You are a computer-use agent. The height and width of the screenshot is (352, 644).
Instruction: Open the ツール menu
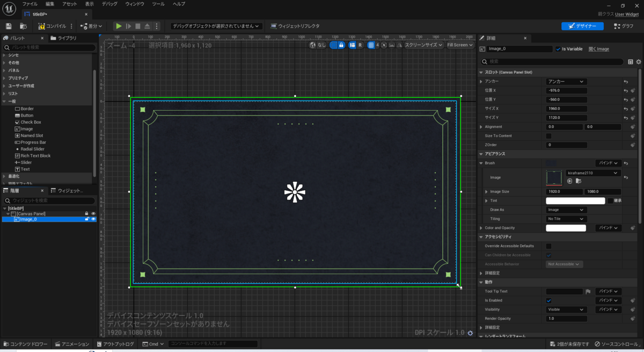tap(158, 4)
